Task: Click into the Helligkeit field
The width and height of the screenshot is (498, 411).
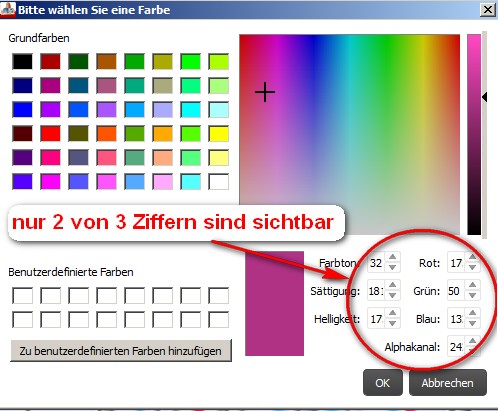Action: point(376,319)
